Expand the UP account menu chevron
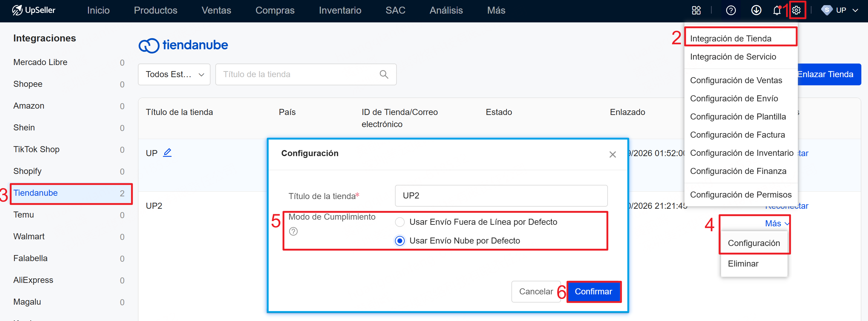Image resolution: width=868 pixels, height=321 pixels. (x=855, y=11)
